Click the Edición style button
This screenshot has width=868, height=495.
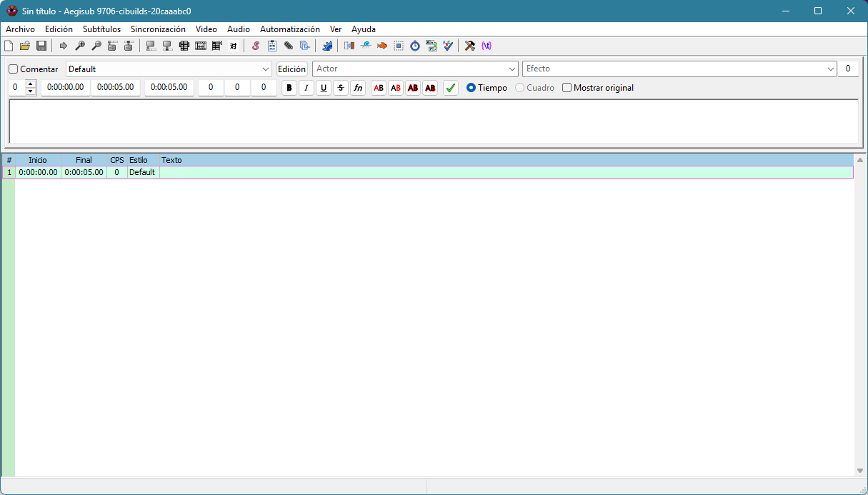291,69
